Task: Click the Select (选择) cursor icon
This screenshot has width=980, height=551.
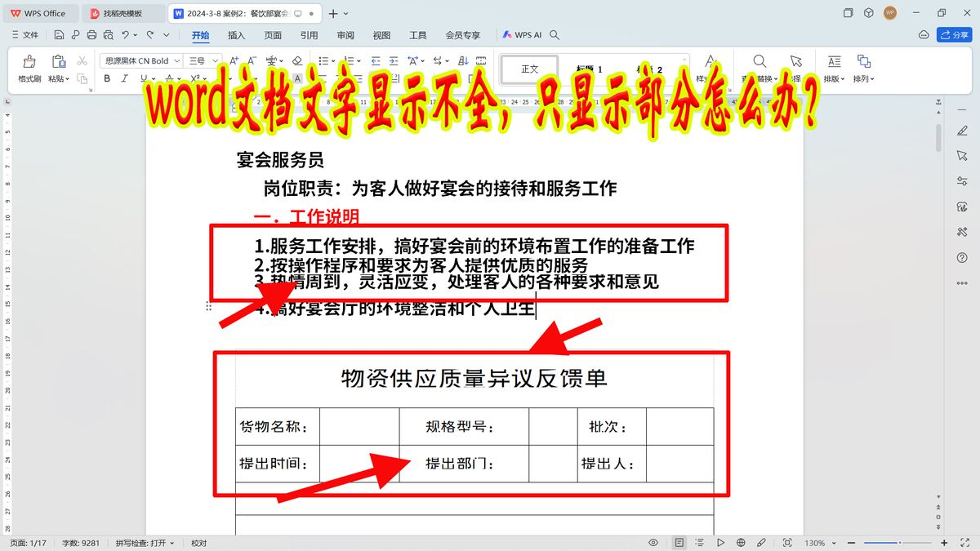Action: point(795,61)
